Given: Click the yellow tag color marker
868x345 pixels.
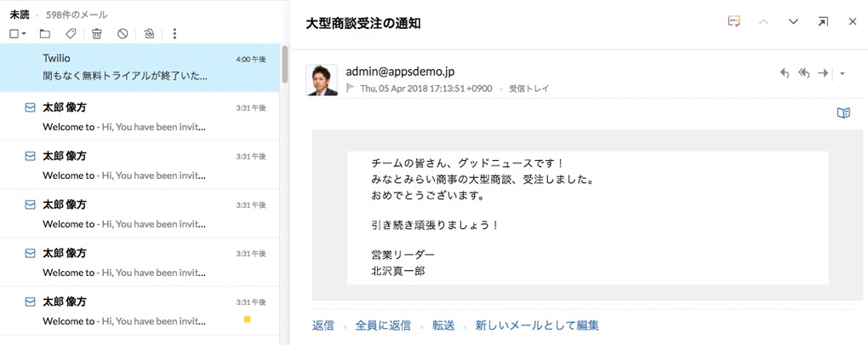Looking at the screenshot, I should click(x=247, y=319).
